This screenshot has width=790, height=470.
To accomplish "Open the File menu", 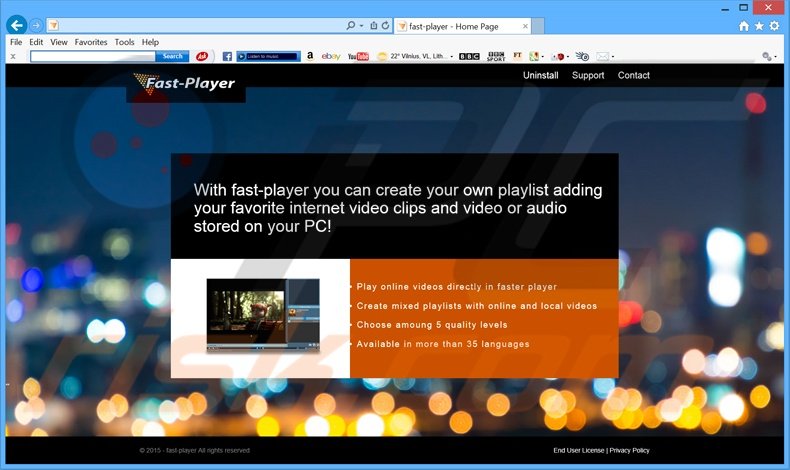I will (16, 42).
